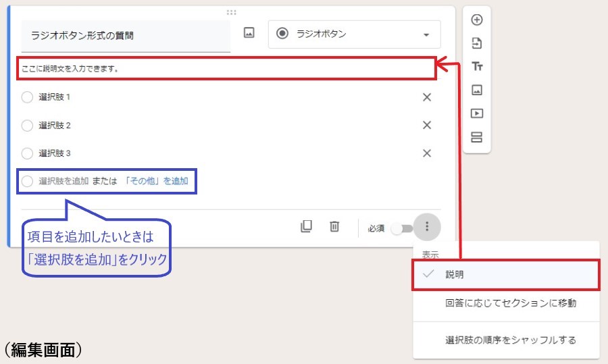608x364 pixels.
Task: Add a video from the side toolbar
Action: [x=477, y=113]
